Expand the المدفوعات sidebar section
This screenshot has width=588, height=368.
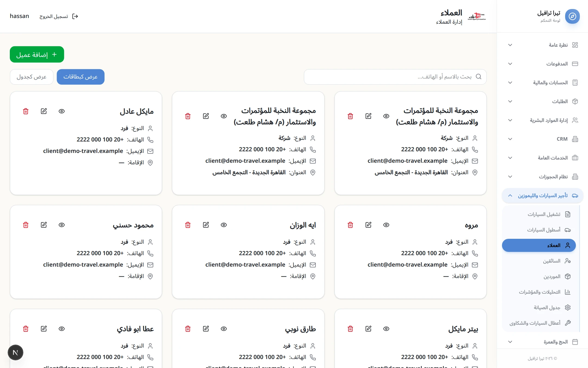tap(542, 64)
